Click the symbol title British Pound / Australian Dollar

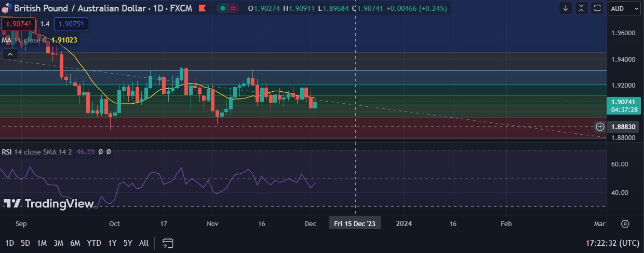(79, 8)
